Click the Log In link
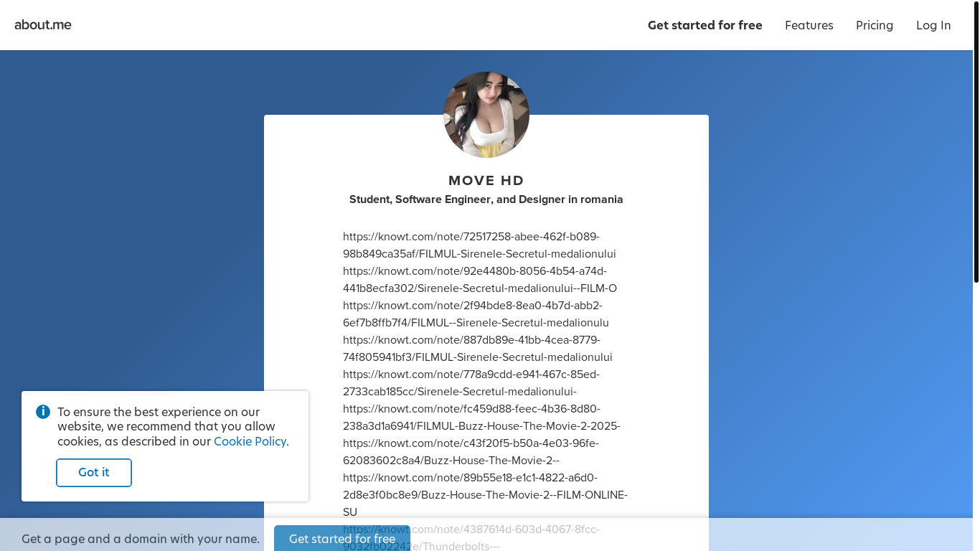980x551 pixels. (933, 25)
